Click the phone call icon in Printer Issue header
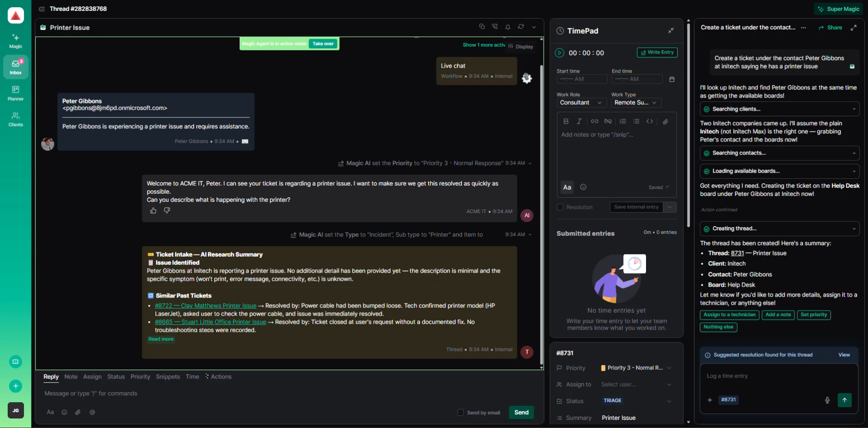Screen dimensions: 868x428 click(x=495, y=27)
